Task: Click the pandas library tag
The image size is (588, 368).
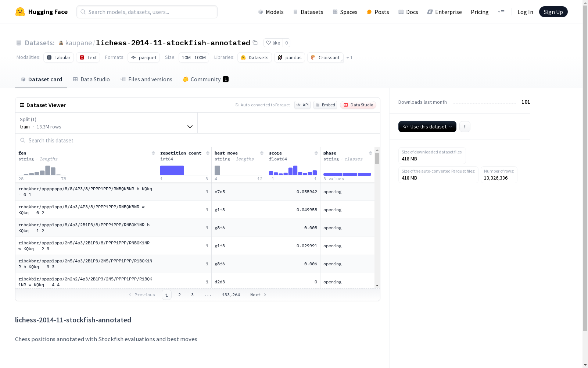Action: tap(290, 57)
